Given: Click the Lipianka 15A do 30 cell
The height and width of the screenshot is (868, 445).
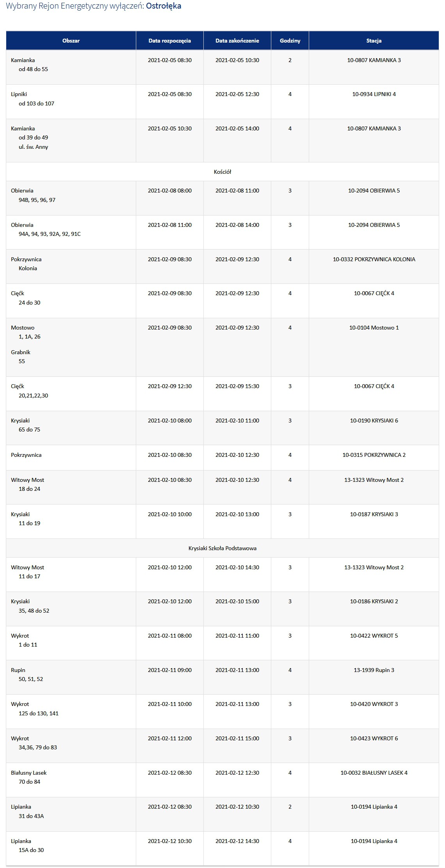Looking at the screenshot, I should (71, 848).
